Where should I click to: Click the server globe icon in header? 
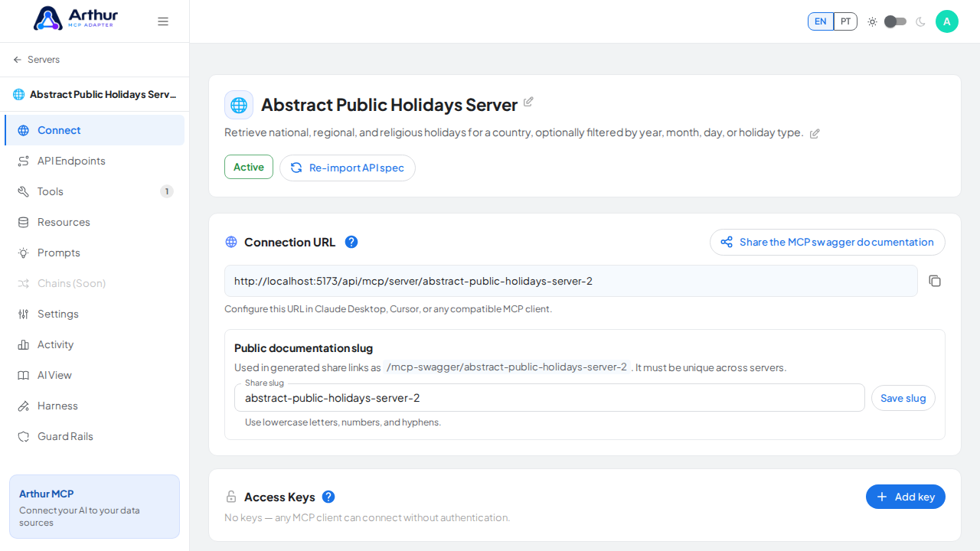[239, 105]
